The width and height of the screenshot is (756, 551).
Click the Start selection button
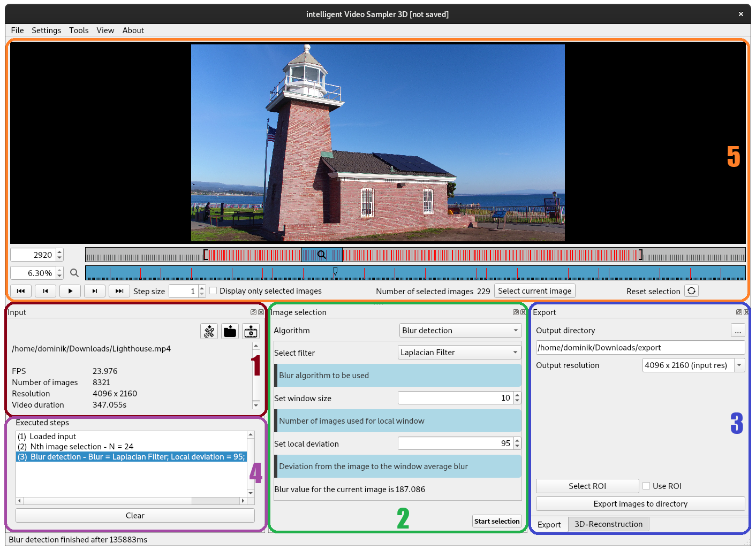click(x=496, y=521)
